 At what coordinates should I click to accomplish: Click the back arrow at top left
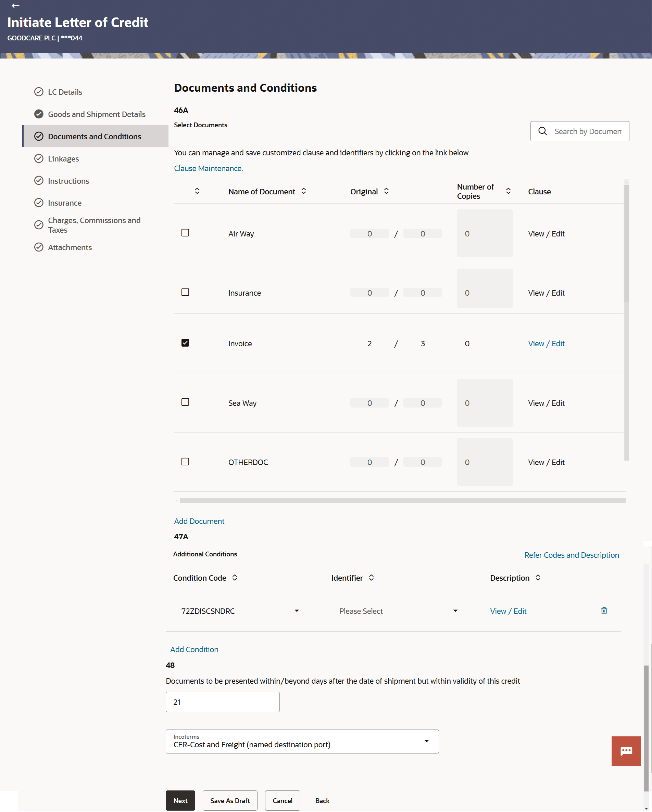coord(15,6)
